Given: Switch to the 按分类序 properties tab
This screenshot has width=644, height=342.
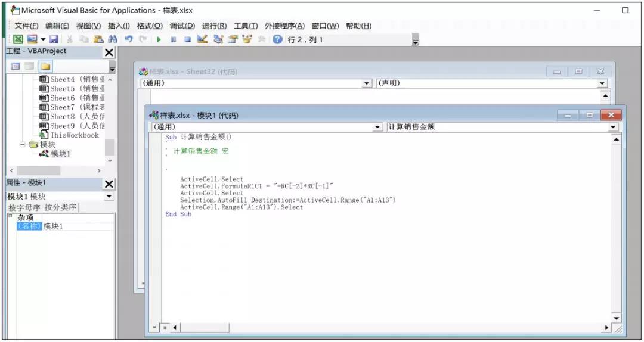Looking at the screenshot, I should (x=60, y=207).
